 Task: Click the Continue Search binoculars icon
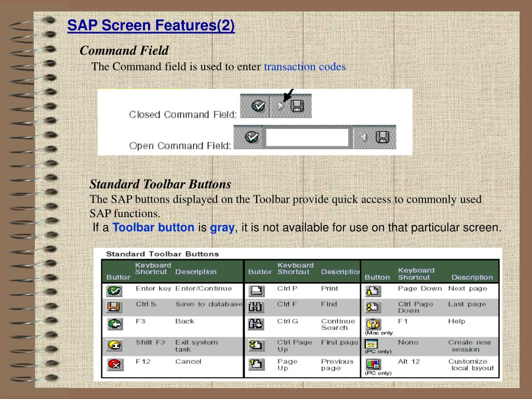(x=256, y=324)
